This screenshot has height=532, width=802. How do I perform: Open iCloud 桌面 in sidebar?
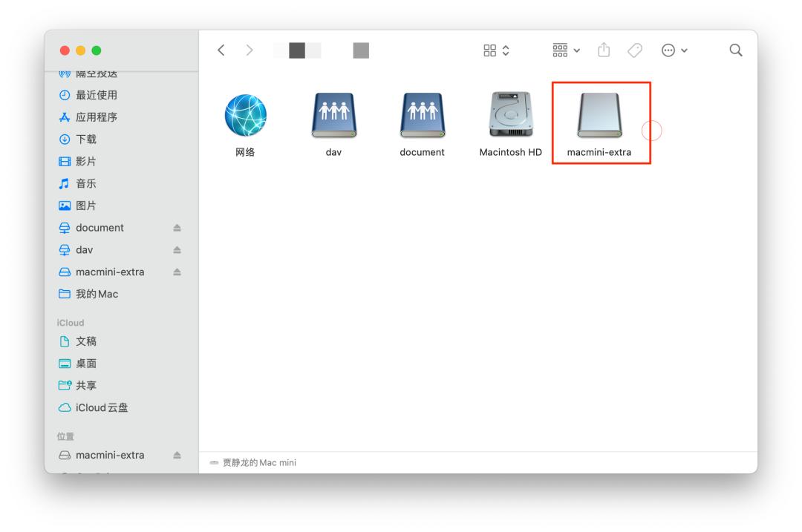(121, 364)
